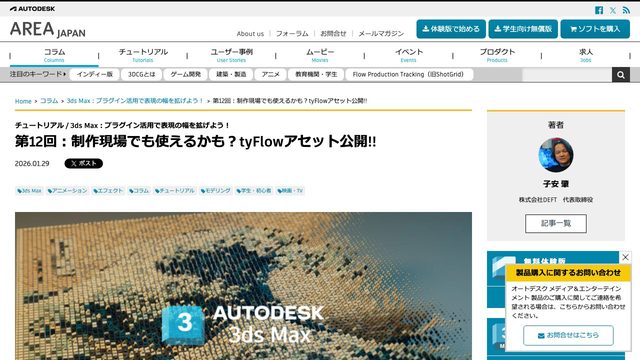Click the search input field
Screen dimensions: 640x360
(567, 75)
